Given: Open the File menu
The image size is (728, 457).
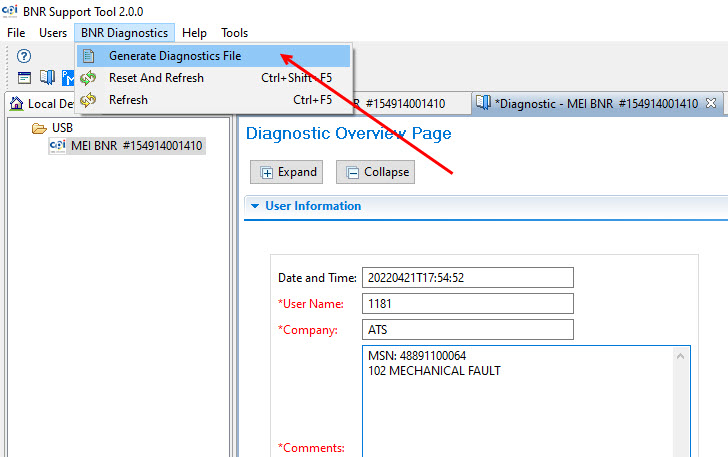Looking at the screenshot, I should click(x=16, y=33).
